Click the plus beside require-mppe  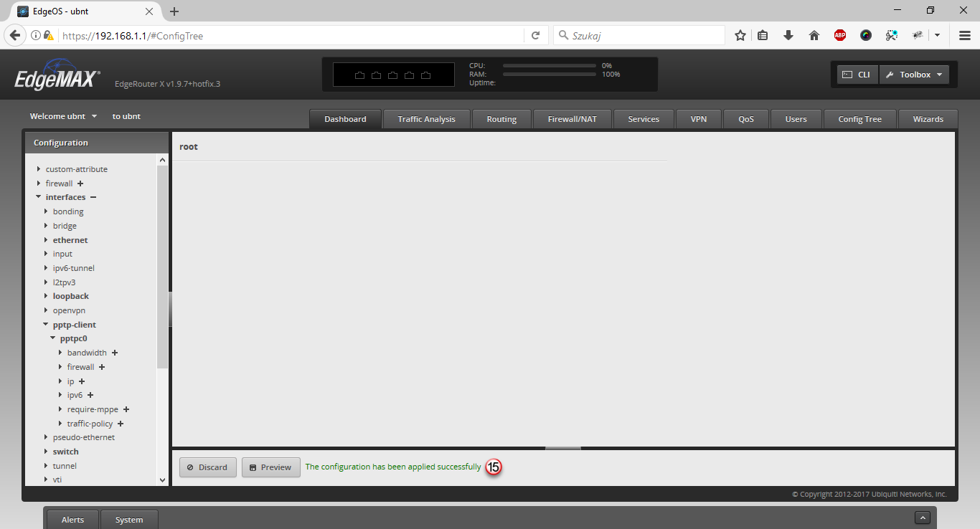coord(126,409)
